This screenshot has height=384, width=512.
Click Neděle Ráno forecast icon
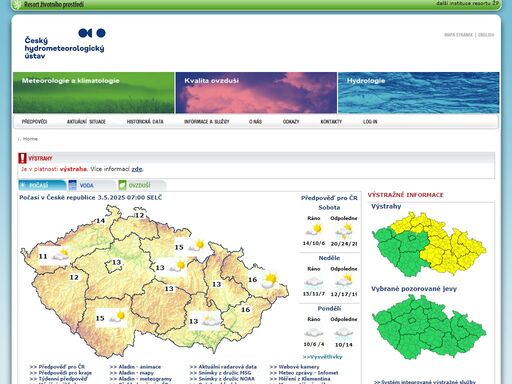click(314, 282)
